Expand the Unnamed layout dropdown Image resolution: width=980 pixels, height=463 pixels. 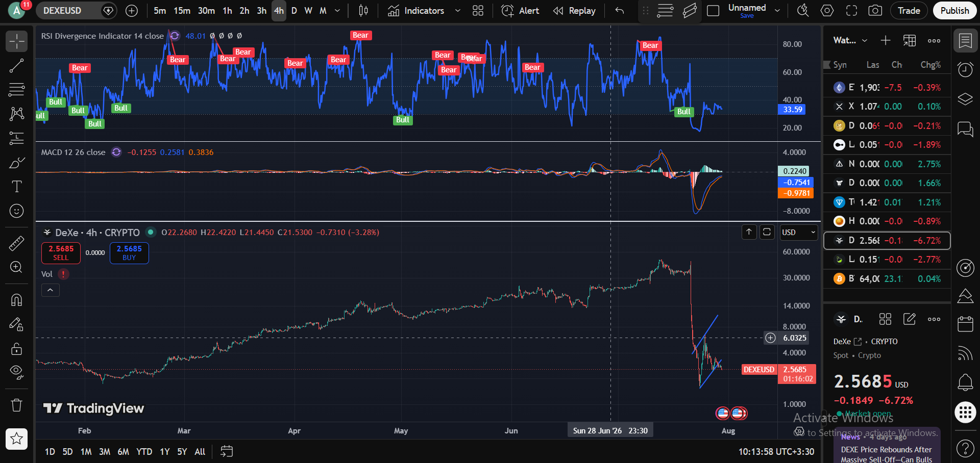click(x=777, y=11)
